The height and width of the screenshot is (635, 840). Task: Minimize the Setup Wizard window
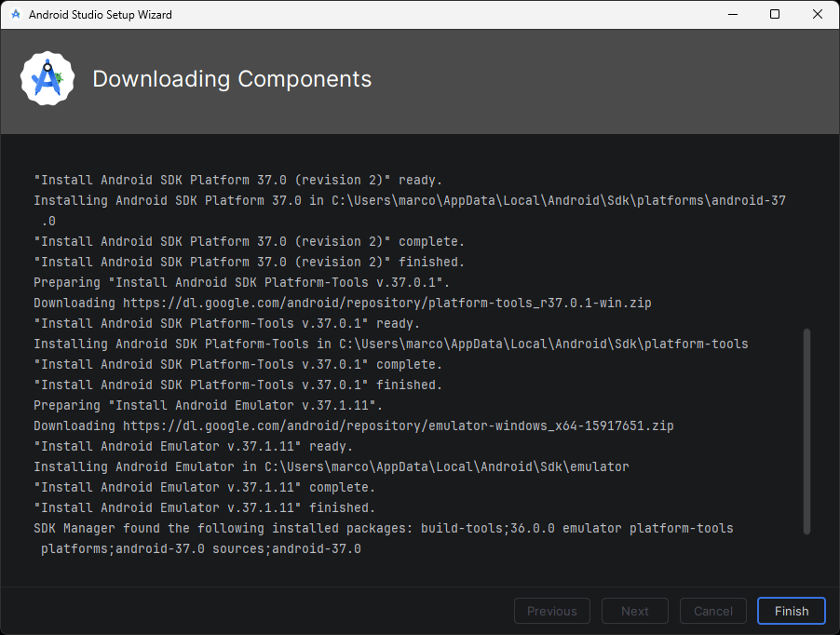point(733,15)
